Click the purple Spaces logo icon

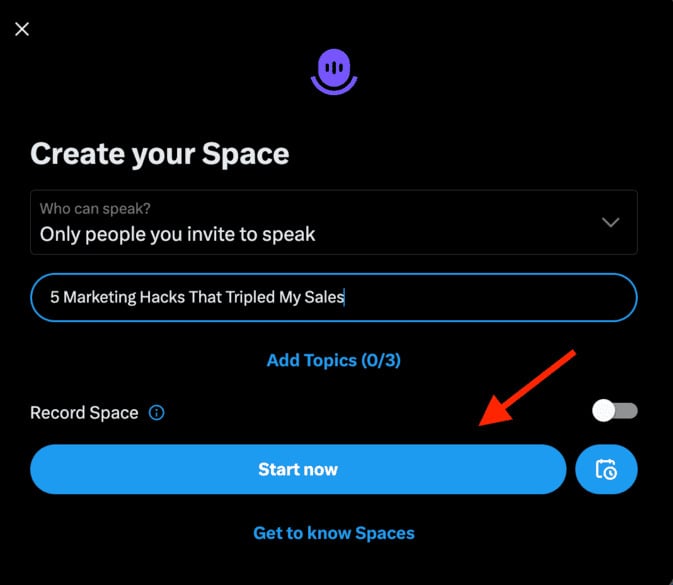[334, 71]
